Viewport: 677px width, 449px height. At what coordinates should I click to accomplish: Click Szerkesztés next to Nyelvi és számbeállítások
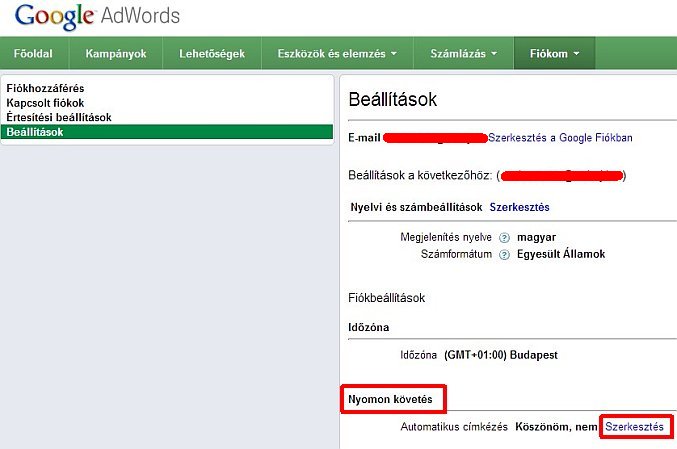519,207
